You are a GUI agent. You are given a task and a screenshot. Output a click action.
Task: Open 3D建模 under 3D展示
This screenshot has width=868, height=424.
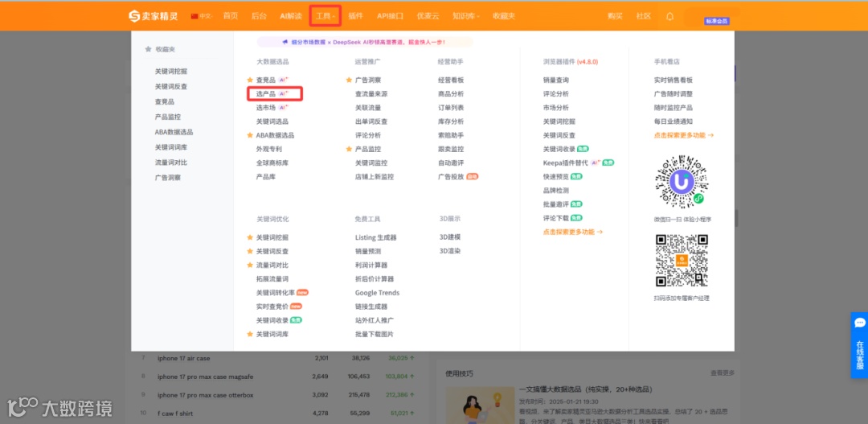point(450,237)
